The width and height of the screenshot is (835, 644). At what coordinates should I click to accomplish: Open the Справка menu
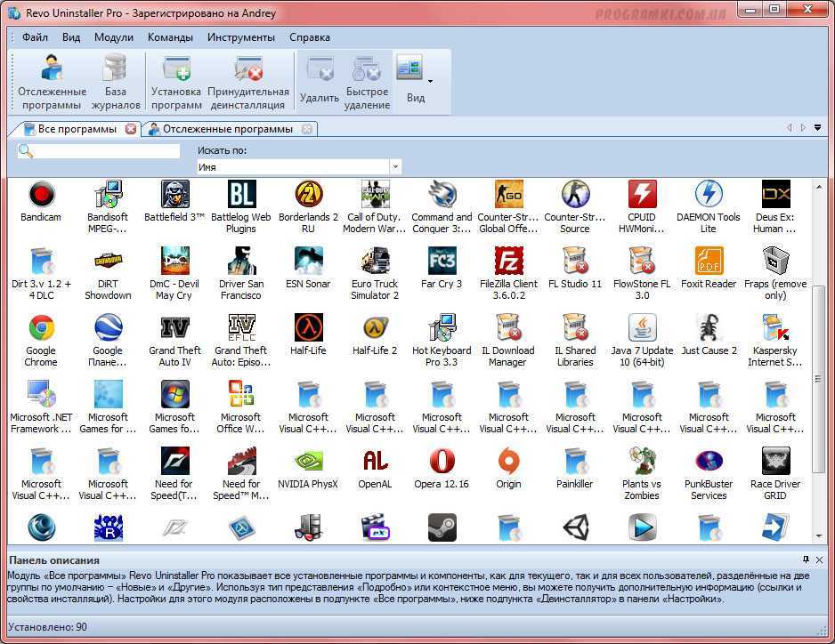pyautogui.click(x=310, y=37)
